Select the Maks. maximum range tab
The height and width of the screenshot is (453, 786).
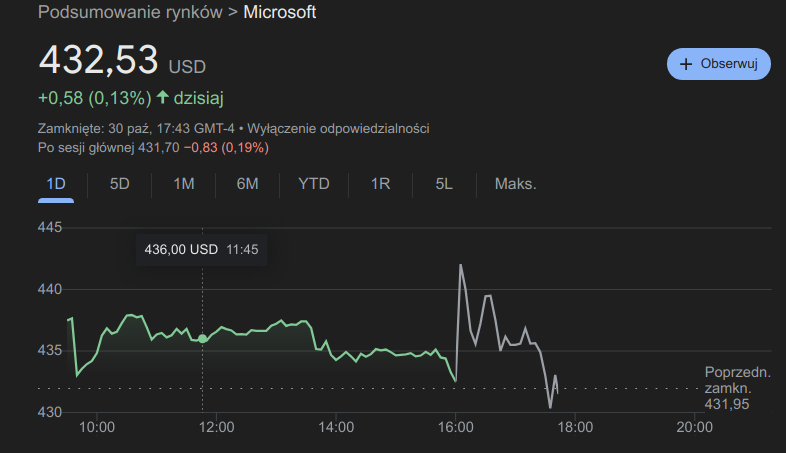(515, 184)
